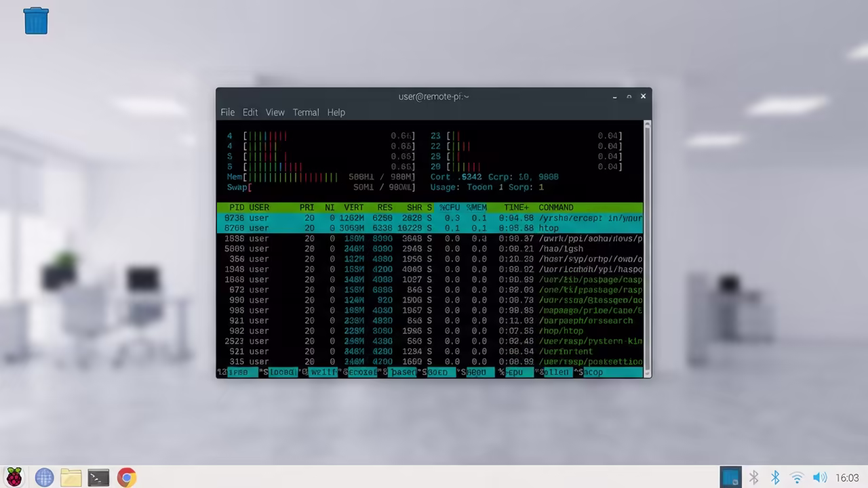Open the Raspberry Pi main menu
This screenshot has width=868, height=488.
(14, 477)
